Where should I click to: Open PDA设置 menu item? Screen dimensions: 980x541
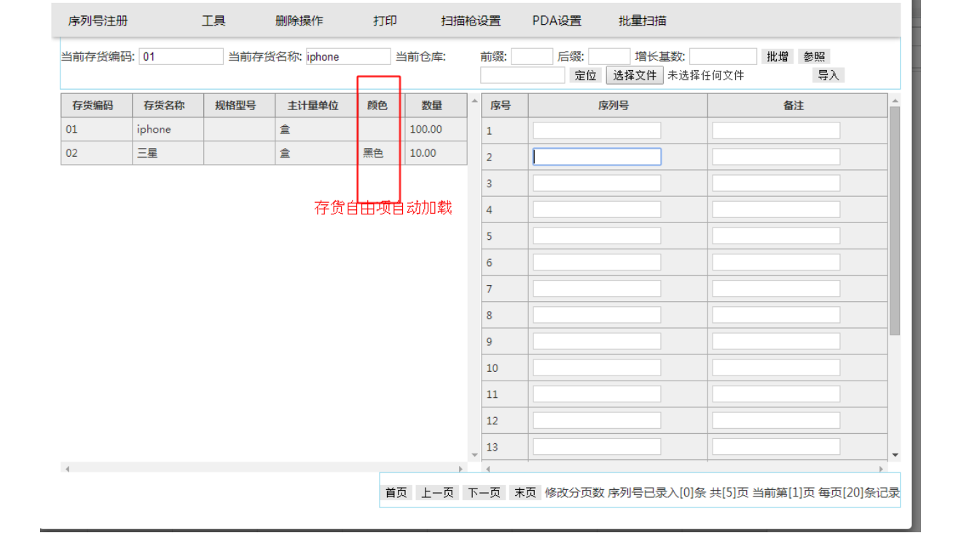pos(557,21)
